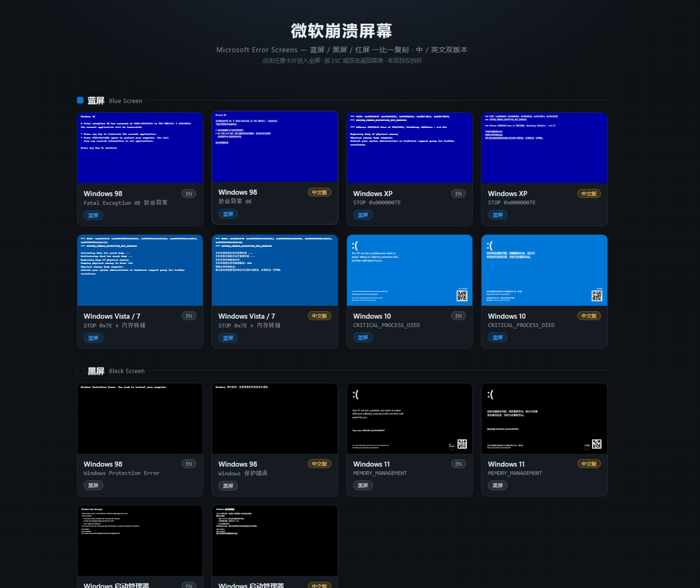Click the EN badge on the Windows 11 card
Image resolution: width=700 pixels, height=588 pixels.
[x=459, y=464]
